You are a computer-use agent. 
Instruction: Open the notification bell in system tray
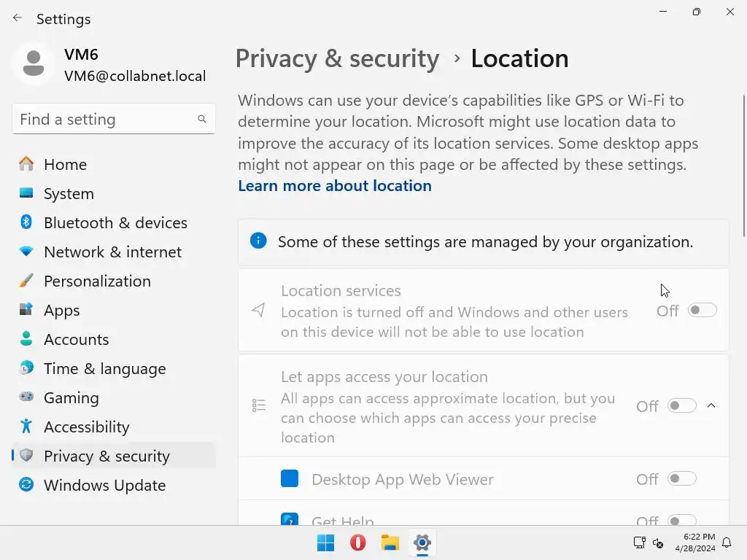[727, 542]
